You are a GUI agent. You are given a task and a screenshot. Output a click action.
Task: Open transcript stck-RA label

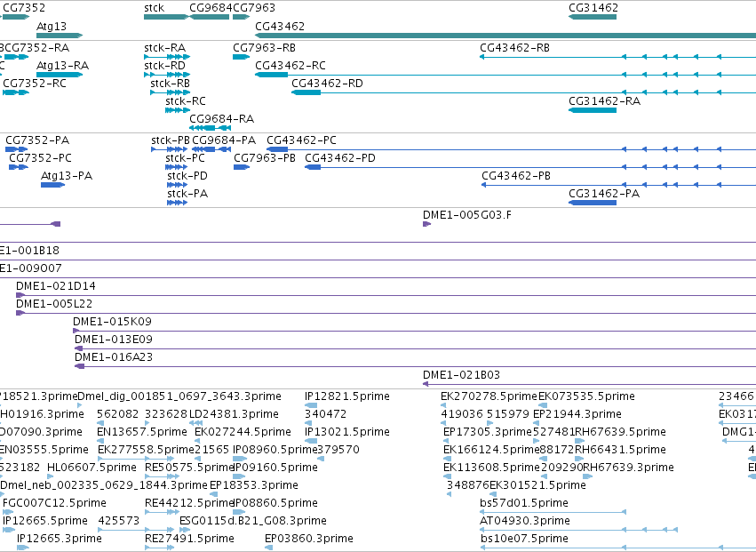pos(165,48)
